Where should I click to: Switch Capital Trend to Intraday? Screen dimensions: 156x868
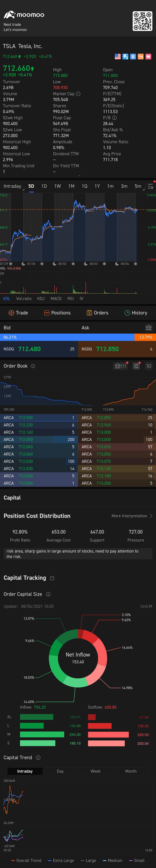coord(25,771)
